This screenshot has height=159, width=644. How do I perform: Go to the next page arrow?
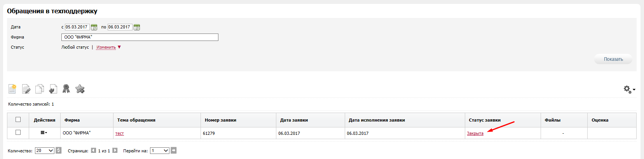[115, 150]
